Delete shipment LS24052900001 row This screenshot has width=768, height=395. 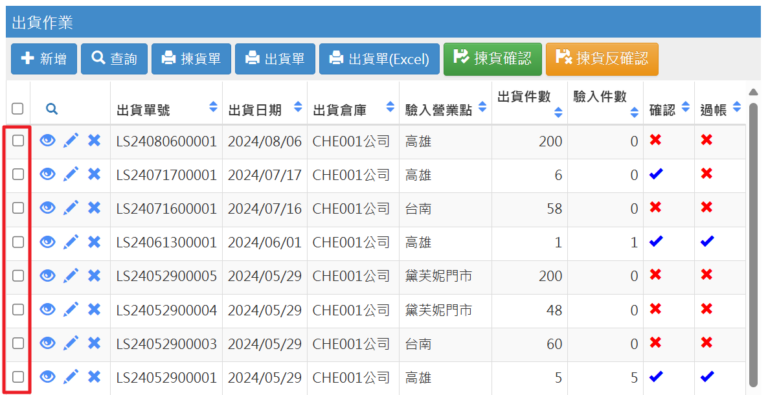(x=94, y=377)
